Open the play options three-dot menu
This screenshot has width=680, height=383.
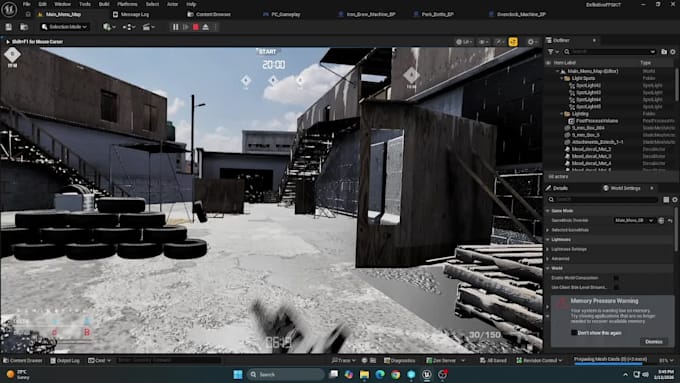click(x=216, y=27)
